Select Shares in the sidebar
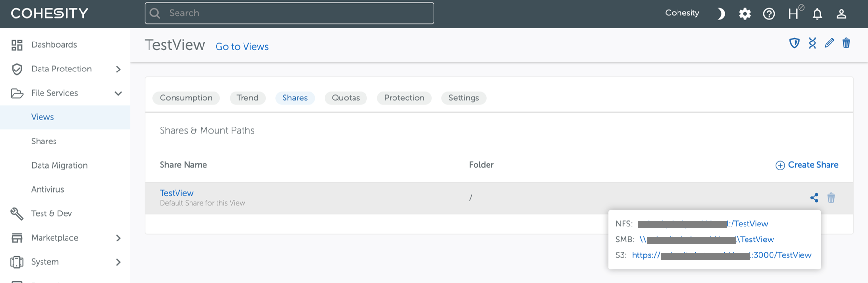Image resolution: width=868 pixels, height=283 pixels. 44,141
